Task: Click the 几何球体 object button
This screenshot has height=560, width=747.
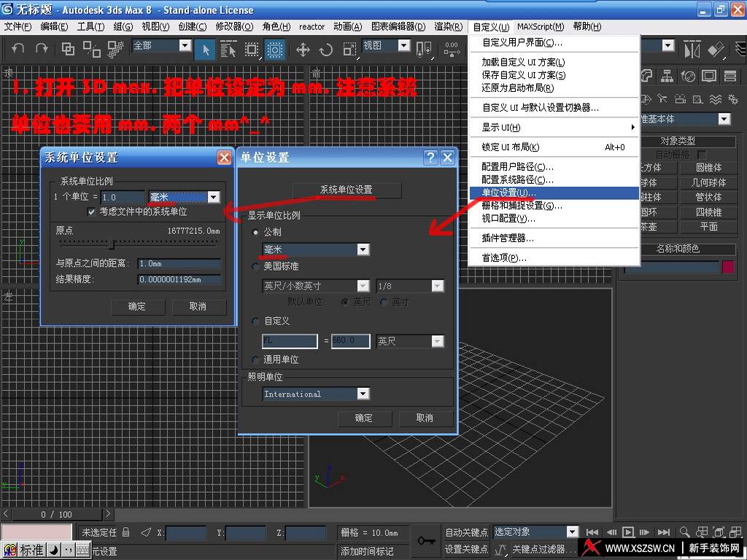Action: pyautogui.click(x=708, y=182)
